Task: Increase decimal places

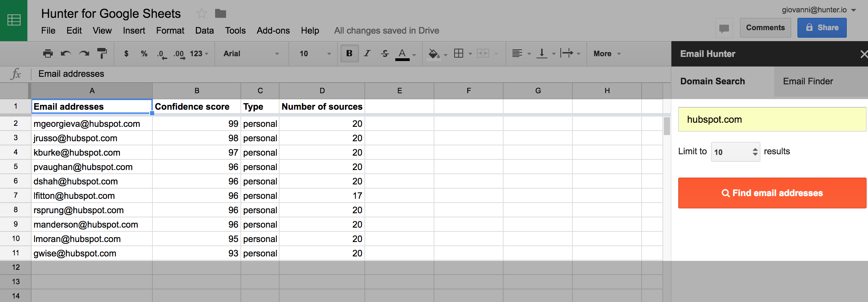Action: tap(179, 54)
